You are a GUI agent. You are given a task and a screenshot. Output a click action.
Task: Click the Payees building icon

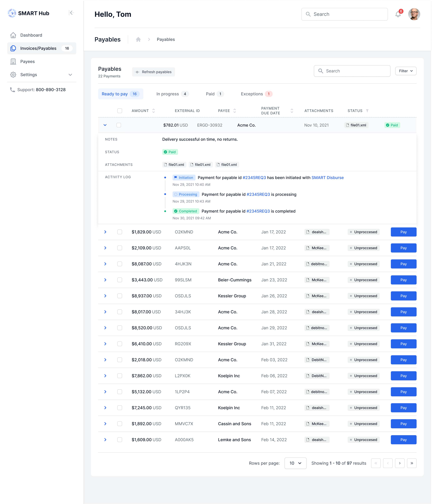click(x=13, y=62)
